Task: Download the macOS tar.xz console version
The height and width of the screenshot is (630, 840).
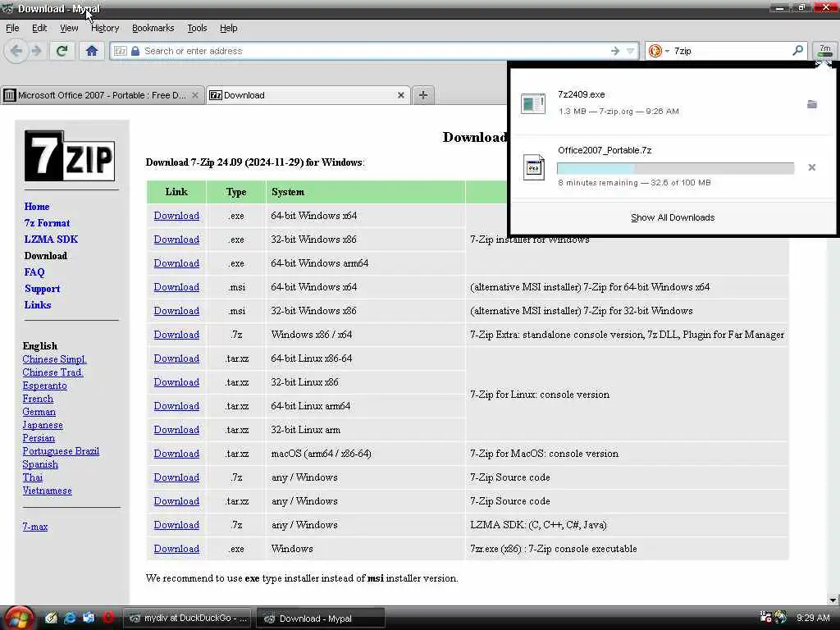Action: click(176, 453)
